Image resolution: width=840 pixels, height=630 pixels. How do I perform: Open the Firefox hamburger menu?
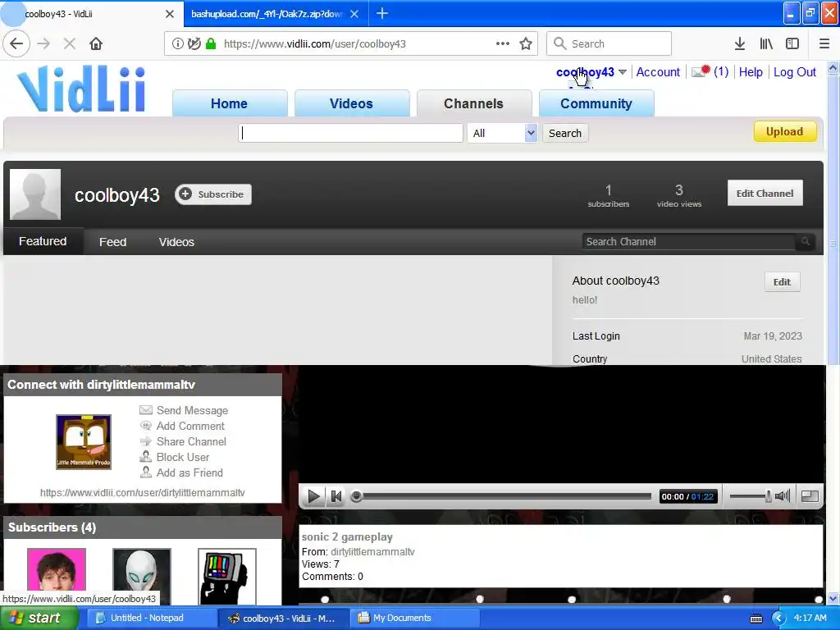tap(824, 43)
